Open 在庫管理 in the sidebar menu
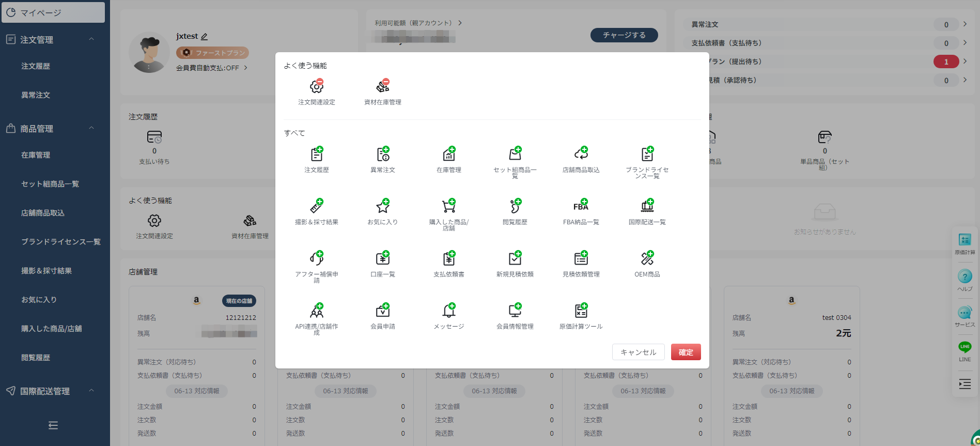 tap(36, 155)
